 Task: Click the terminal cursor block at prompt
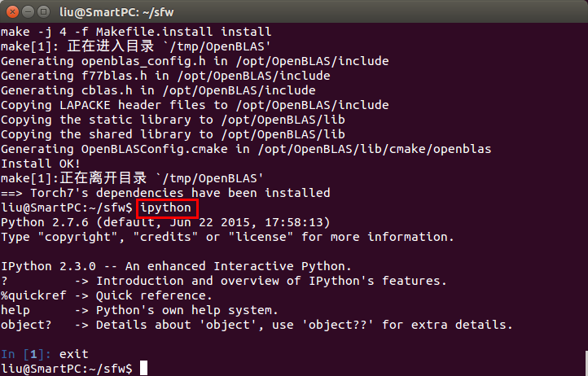click(143, 368)
